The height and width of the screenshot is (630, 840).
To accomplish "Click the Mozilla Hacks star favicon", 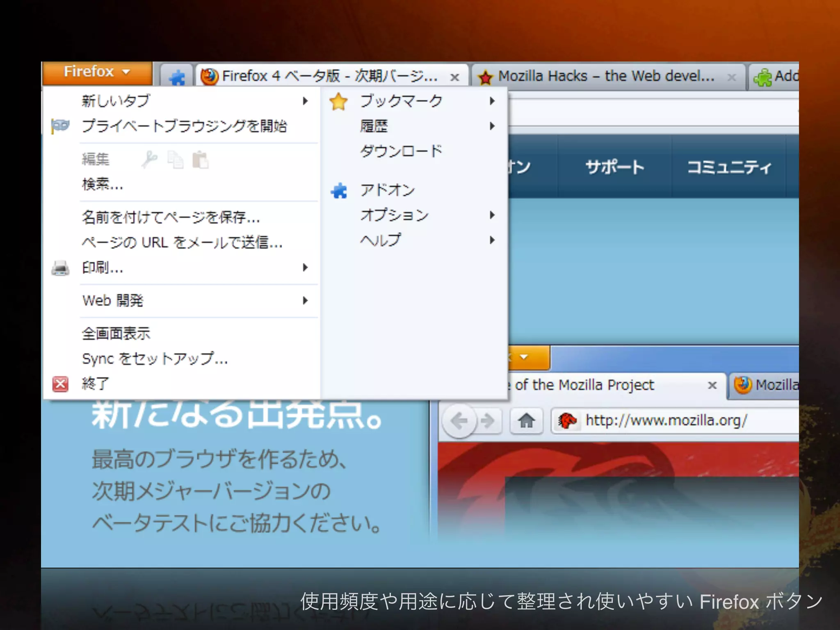I will point(485,77).
